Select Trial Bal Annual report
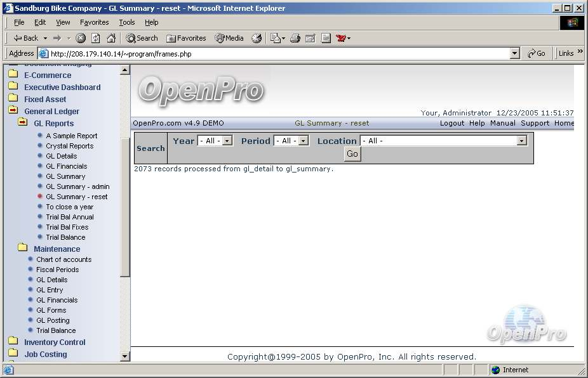Screen dimensions: 588x378 (69, 217)
